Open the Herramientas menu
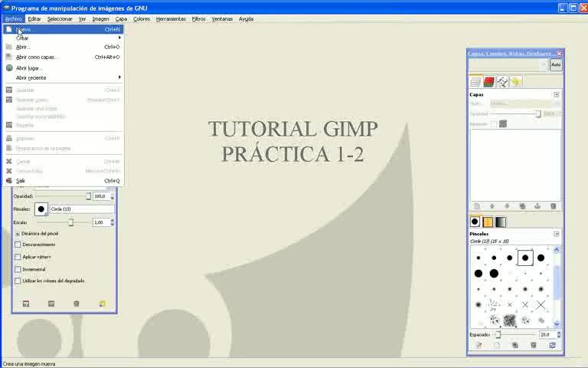Image resolution: width=588 pixels, height=368 pixels. click(171, 18)
